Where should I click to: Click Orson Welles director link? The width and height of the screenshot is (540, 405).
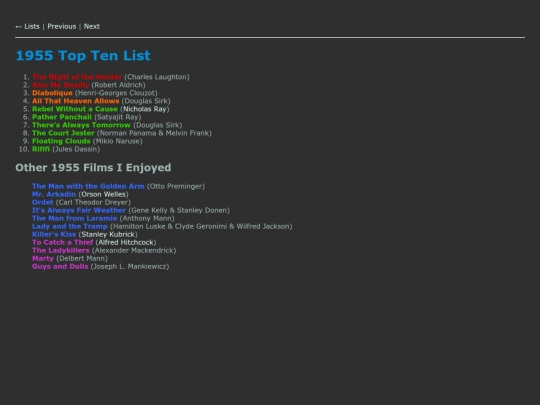click(103, 194)
